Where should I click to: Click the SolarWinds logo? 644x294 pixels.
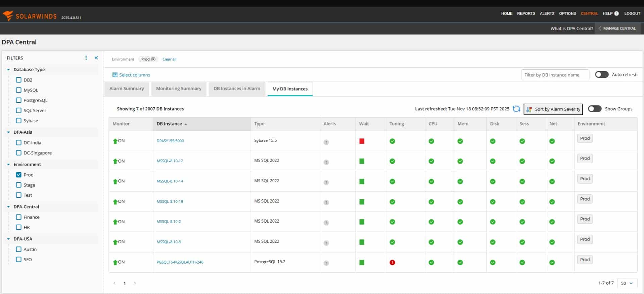pyautogui.click(x=30, y=16)
